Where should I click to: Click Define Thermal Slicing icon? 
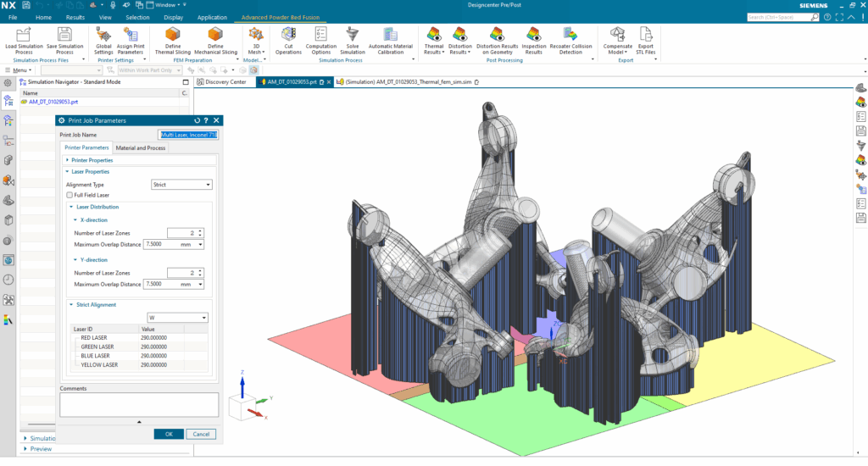(x=173, y=35)
